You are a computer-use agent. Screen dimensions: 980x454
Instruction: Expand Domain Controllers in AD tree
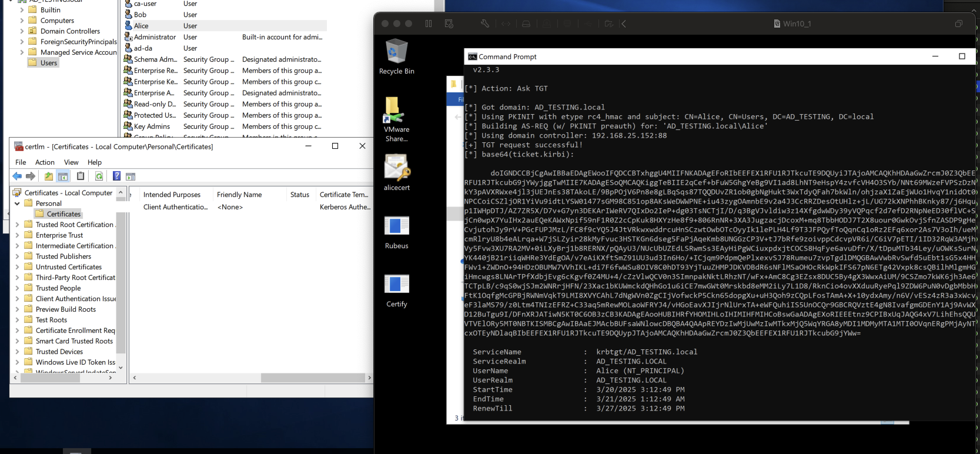coord(22,31)
